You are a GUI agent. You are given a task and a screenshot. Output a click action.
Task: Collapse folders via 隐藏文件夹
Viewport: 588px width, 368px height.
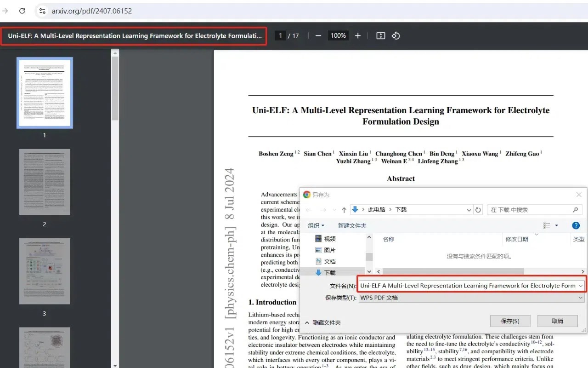click(323, 322)
